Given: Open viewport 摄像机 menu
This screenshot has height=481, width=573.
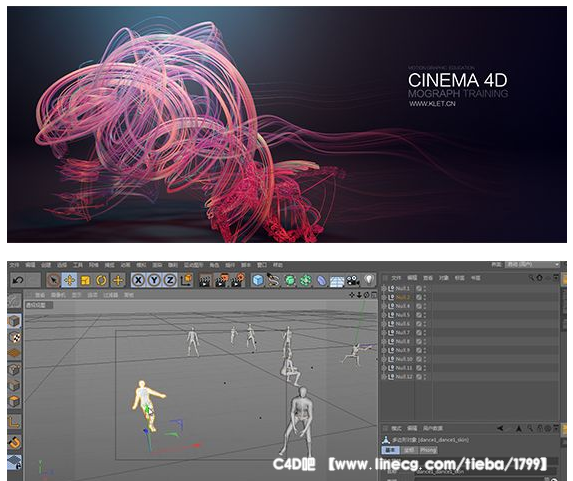Looking at the screenshot, I should 58,295.
